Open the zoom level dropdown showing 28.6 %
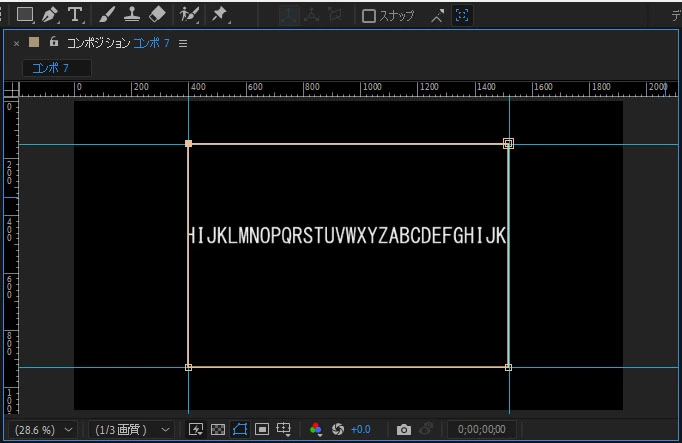The width and height of the screenshot is (682, 443). click(x=42, y=430)
